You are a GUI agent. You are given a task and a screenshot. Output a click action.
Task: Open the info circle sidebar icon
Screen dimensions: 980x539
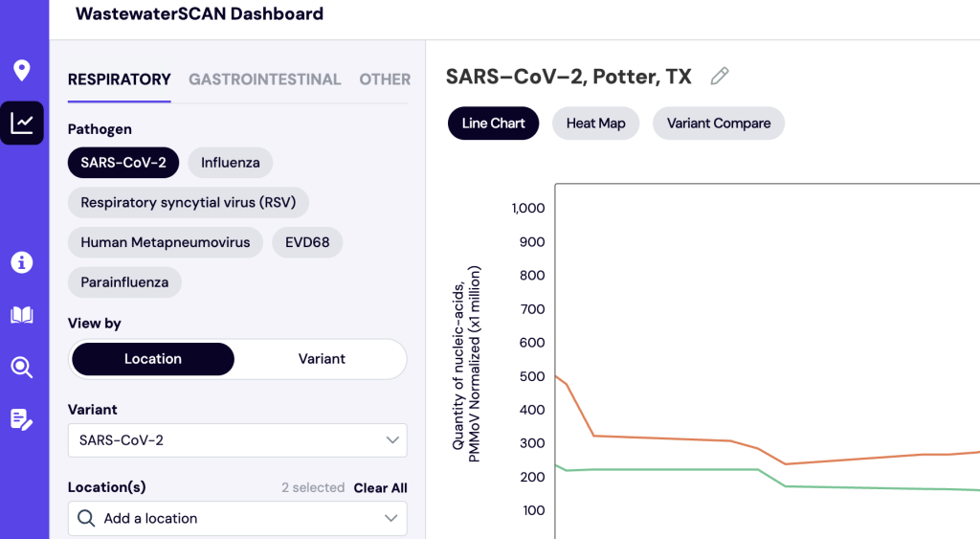pos(22,262)
